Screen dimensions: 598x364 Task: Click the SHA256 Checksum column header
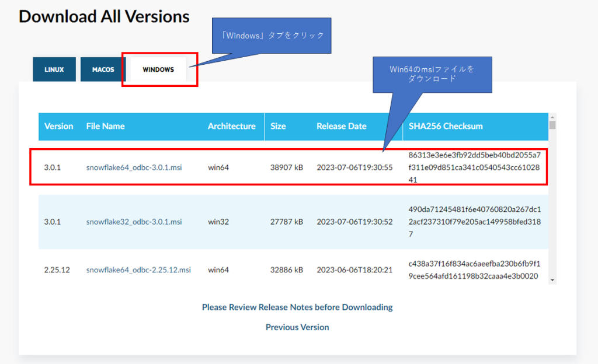[x=447, y=127]
